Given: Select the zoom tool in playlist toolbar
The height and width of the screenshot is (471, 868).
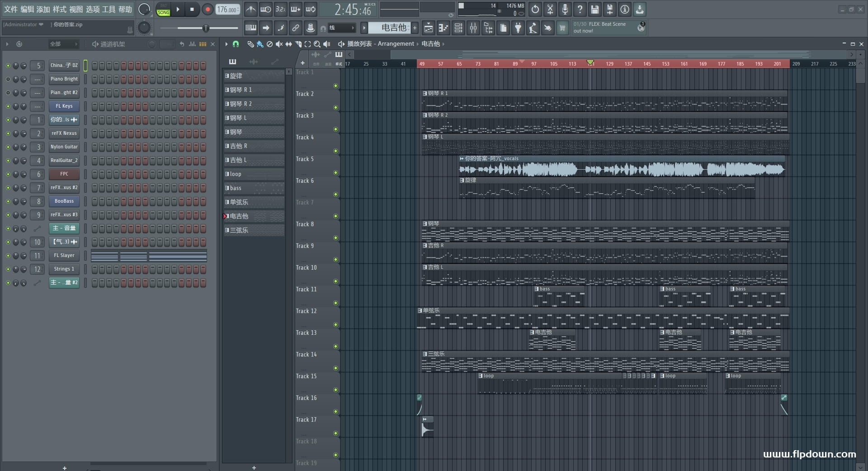Looking at the screenshot, I should coord(317,44).
